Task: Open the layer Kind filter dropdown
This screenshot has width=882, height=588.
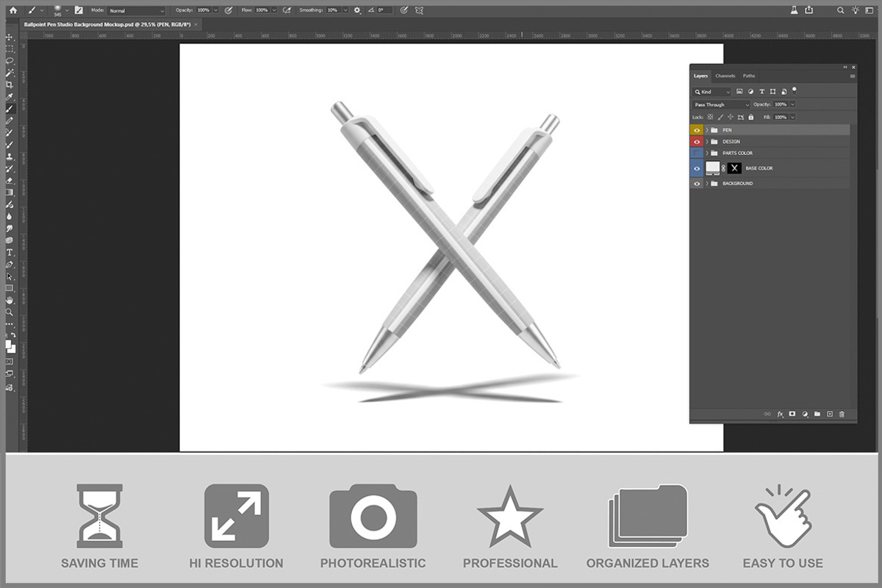Action: click(711, 92)
